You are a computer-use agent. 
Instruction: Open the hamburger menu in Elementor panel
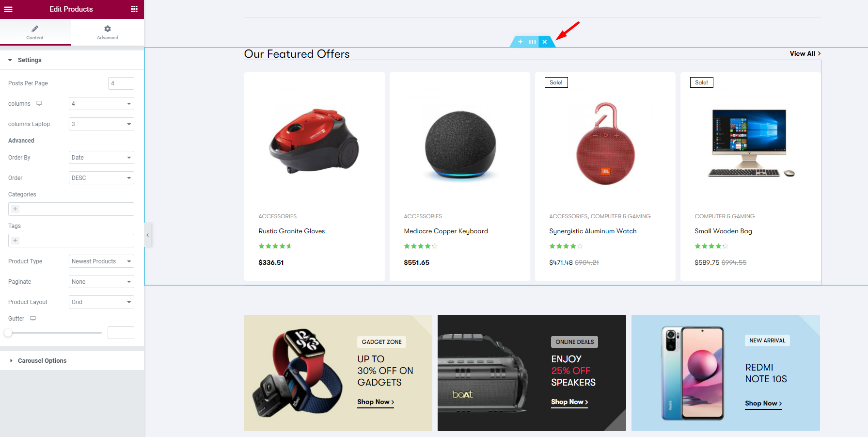[8, 9]
